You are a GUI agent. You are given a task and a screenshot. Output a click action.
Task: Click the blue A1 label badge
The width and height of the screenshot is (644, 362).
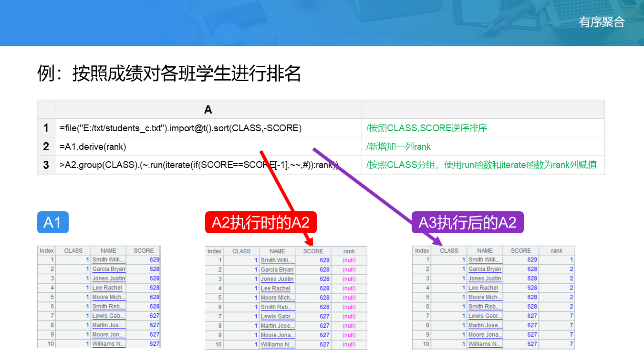click(53, 222)
